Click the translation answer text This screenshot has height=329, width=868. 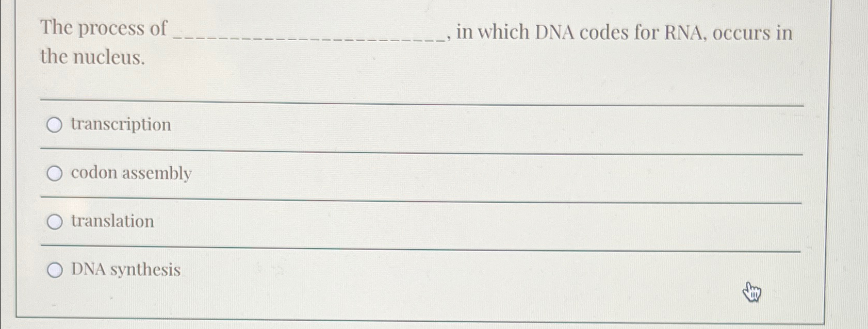[x=111, y=222]
